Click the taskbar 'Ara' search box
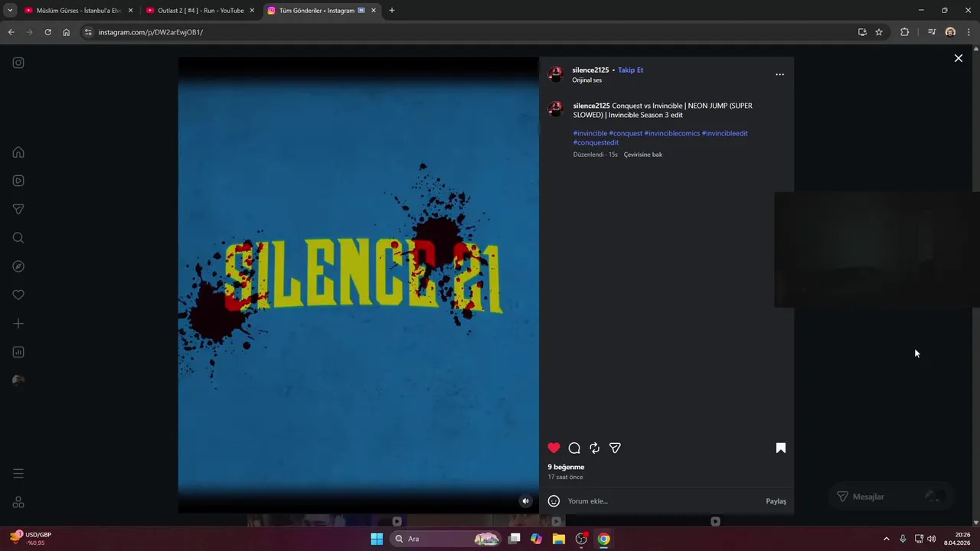This screenshot has width=980, height=551. pos(446,539)
